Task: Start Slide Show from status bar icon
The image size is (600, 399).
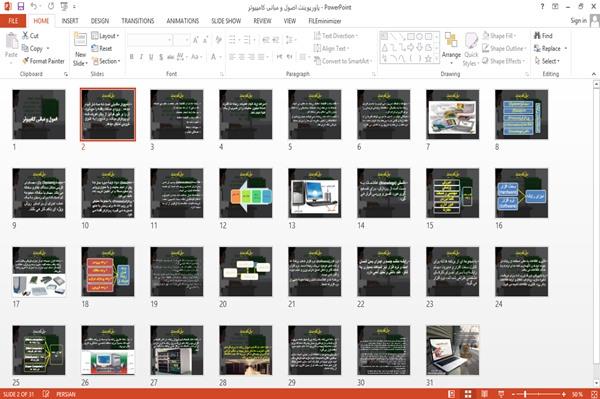Action: [501, 394]
